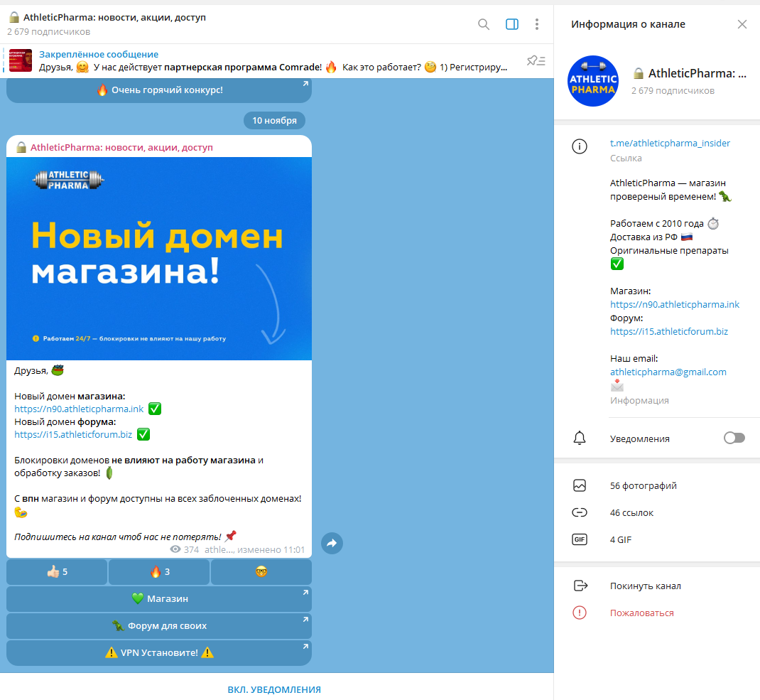The width and height of the screenshot is (760, 700).
Task: Toggle the Уведомления notifications switch
Action: pos(734,438)
